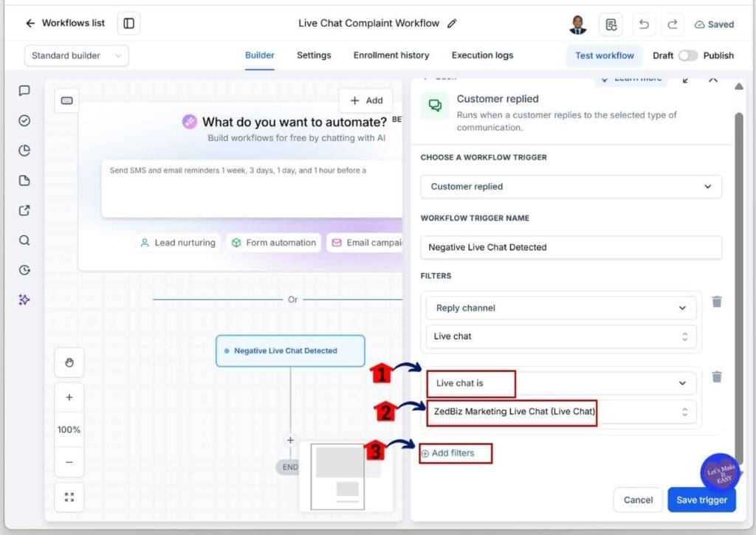Viewport: 756px width, 535px height.
Task: Delete the Live chat is filter
Action: pos(717,376)
